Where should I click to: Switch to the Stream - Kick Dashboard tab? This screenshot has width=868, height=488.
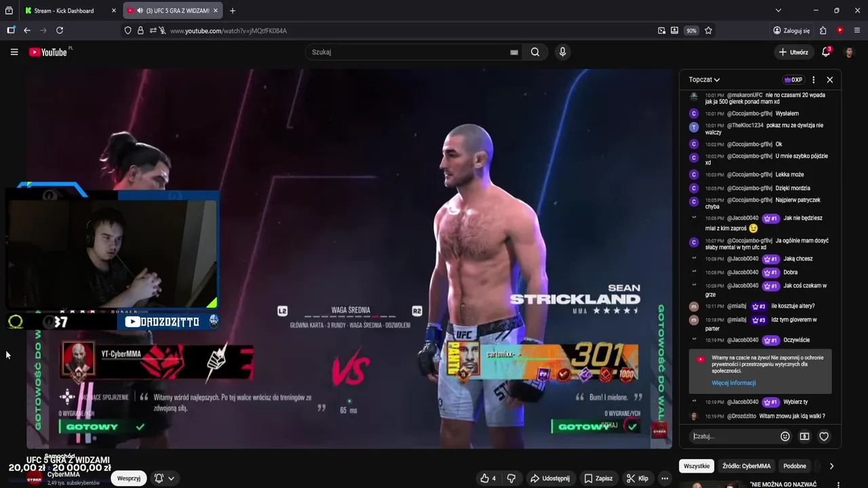coord(70,11)
